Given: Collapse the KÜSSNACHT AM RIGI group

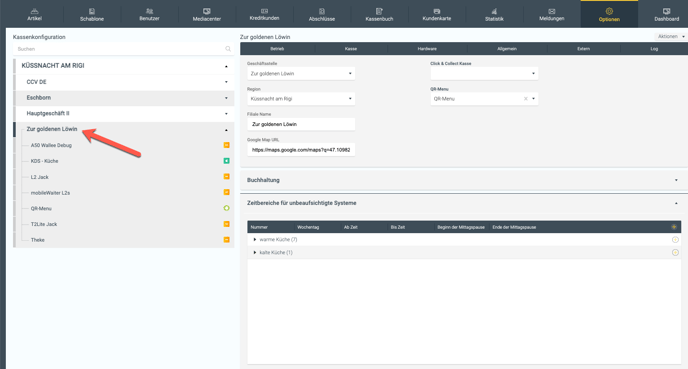Looking at the screenshot, I should (x=226, y=66).
